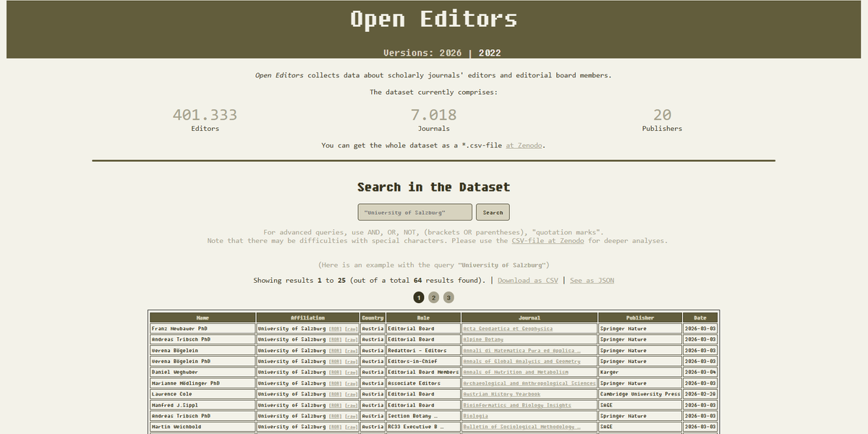Click the 'Associate Editors' role cell
Viewport: 868px width, 434px height.
[x=423, y=383]
